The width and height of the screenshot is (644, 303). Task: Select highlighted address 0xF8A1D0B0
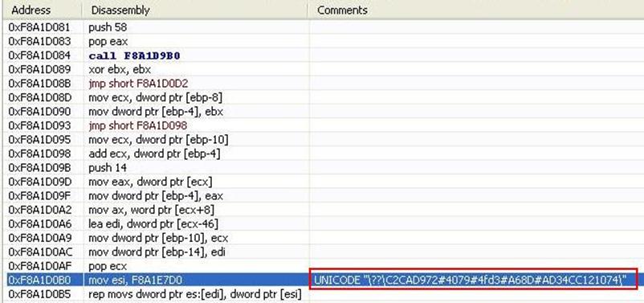pos(39,280)
